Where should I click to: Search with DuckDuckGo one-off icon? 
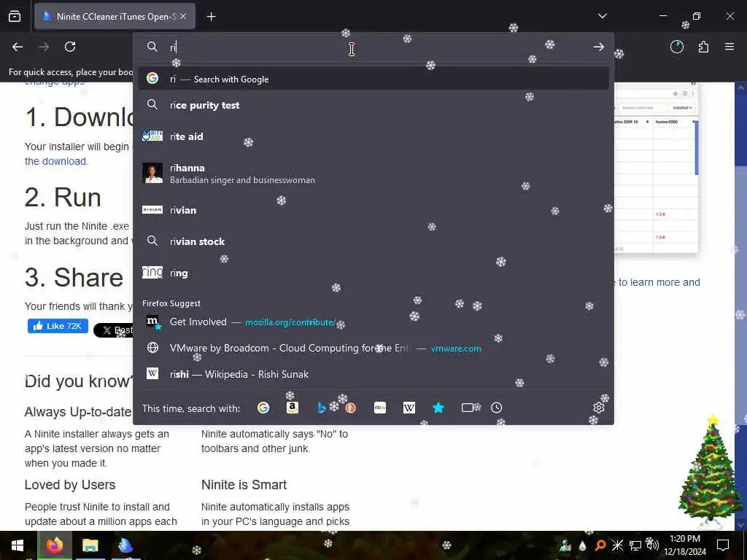point(351,408)
